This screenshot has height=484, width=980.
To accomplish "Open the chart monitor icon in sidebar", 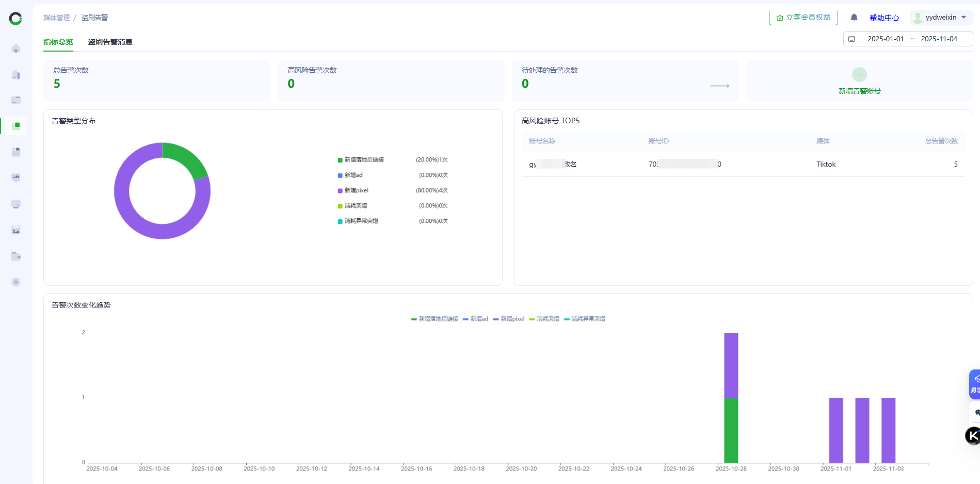I will (x=16, y=178).
